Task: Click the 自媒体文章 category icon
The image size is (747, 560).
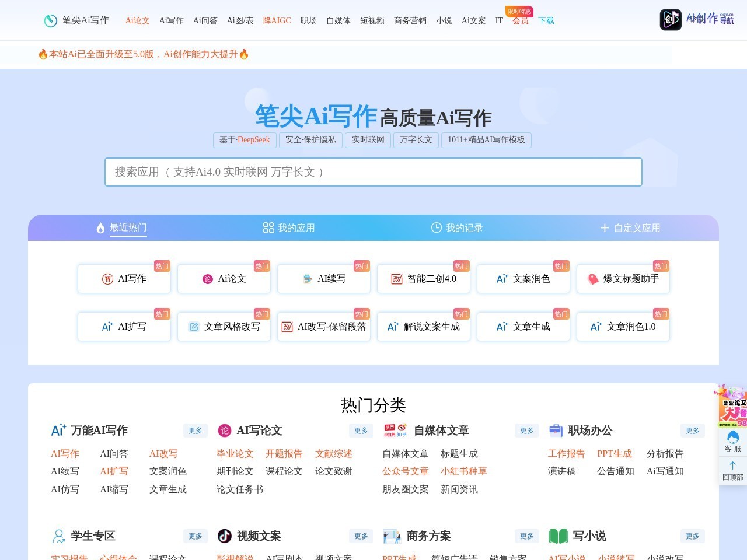Action: (395, 430)
